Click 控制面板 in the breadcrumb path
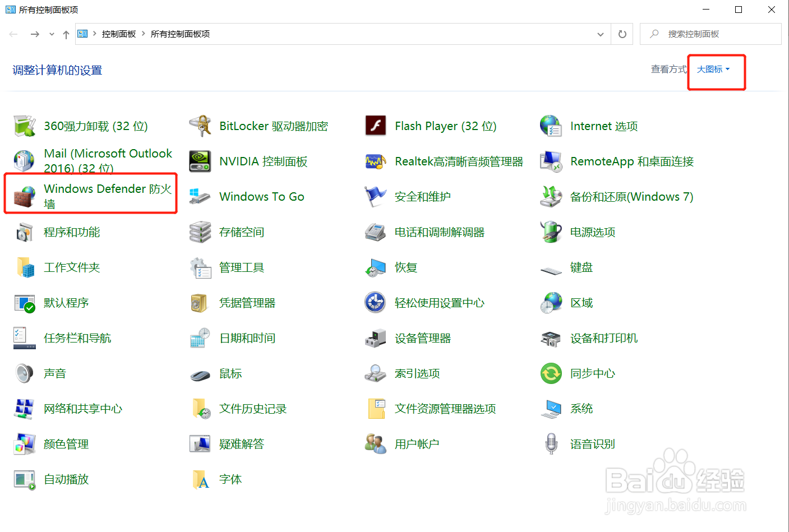 click(119, 34)
